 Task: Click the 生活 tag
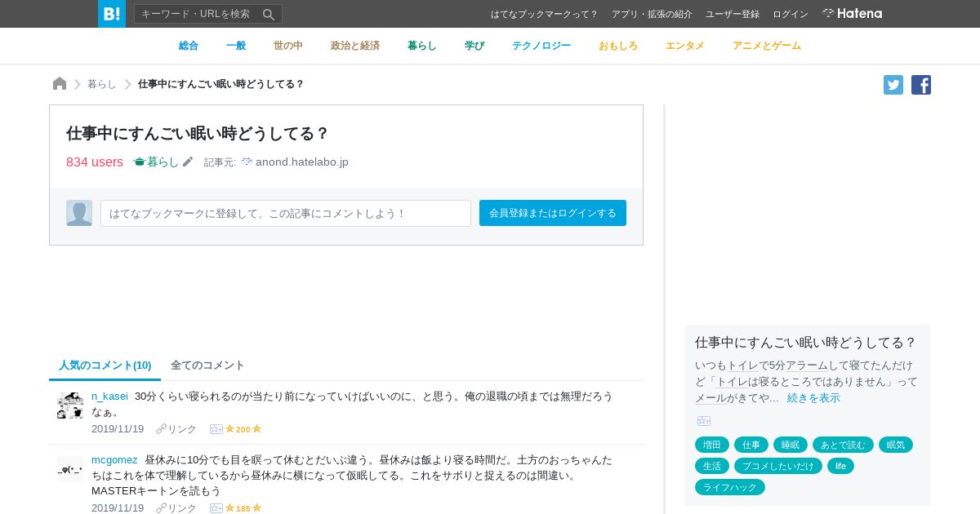coord(712,466)
